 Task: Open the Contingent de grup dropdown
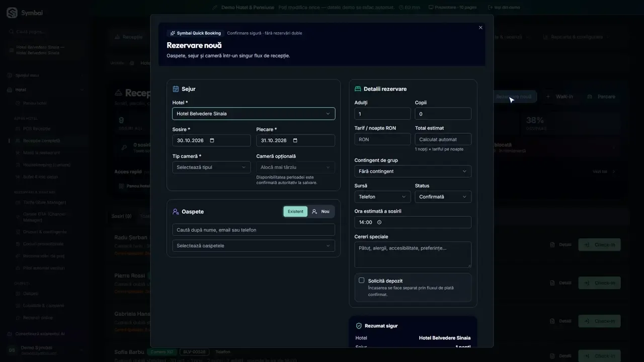[413, 171]
